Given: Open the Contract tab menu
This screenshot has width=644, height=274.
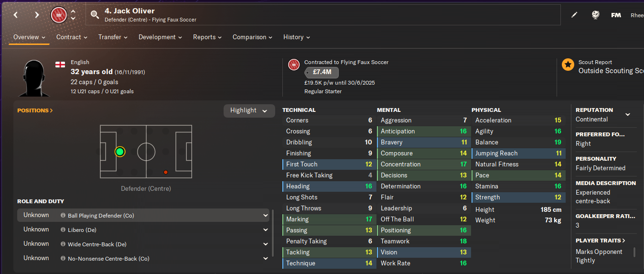Looking at the screenshot, I should (x=72, y=37).
